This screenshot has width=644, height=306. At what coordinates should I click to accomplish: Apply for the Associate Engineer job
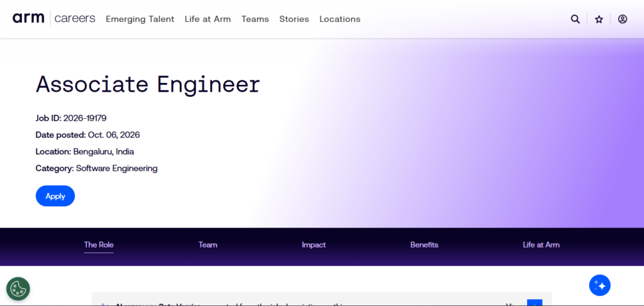(x=55, y=196)
